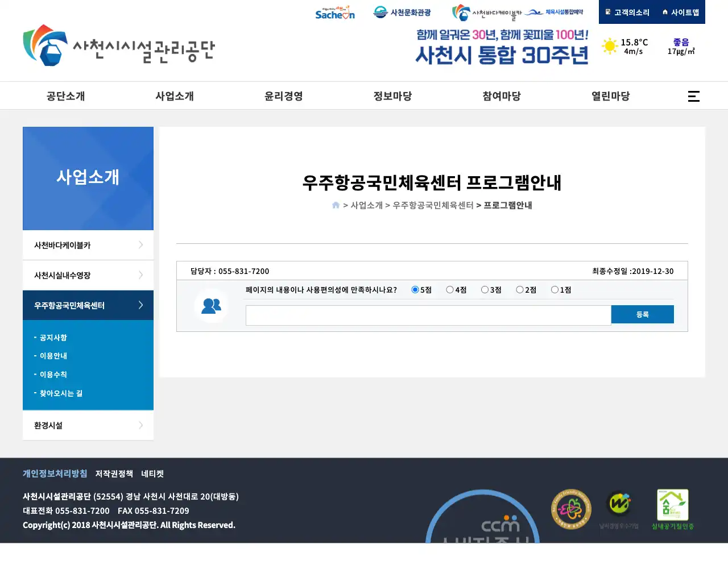Expand 사천바다케이블카 sidebar item

[88, 245]
